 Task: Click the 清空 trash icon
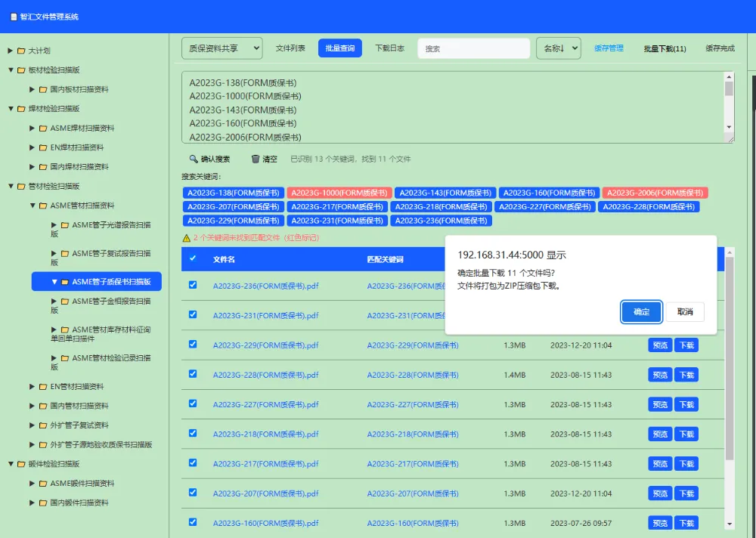tap(256, 159)
